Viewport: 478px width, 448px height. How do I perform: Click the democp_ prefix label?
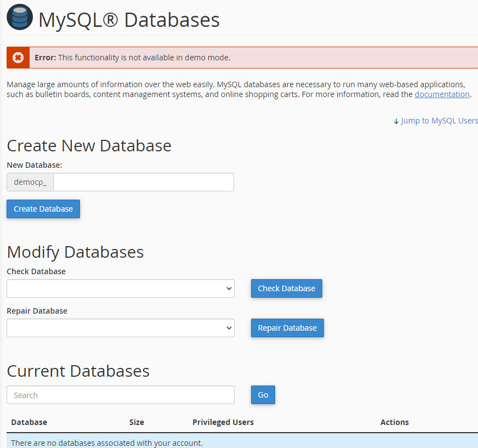[x=30, y=182]
